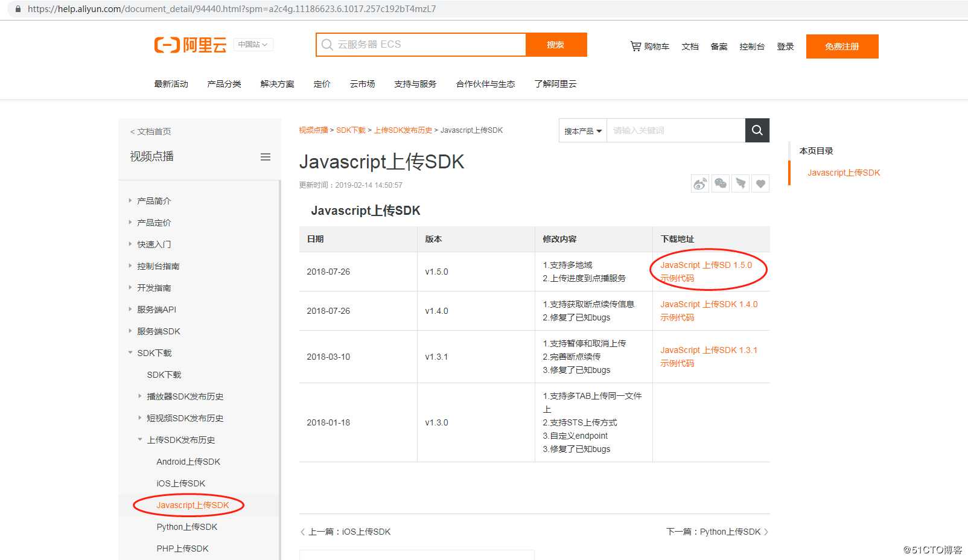Image resolution: width=968 pixels, height=560 pixels.
Task: Open 了解阿里云 menu
Action: pos(555,84)
